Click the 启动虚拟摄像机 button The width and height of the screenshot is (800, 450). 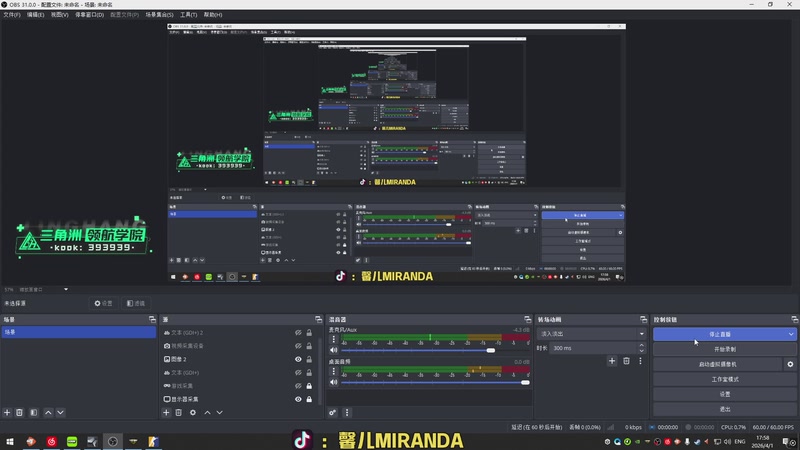click(x=717, y=364)
